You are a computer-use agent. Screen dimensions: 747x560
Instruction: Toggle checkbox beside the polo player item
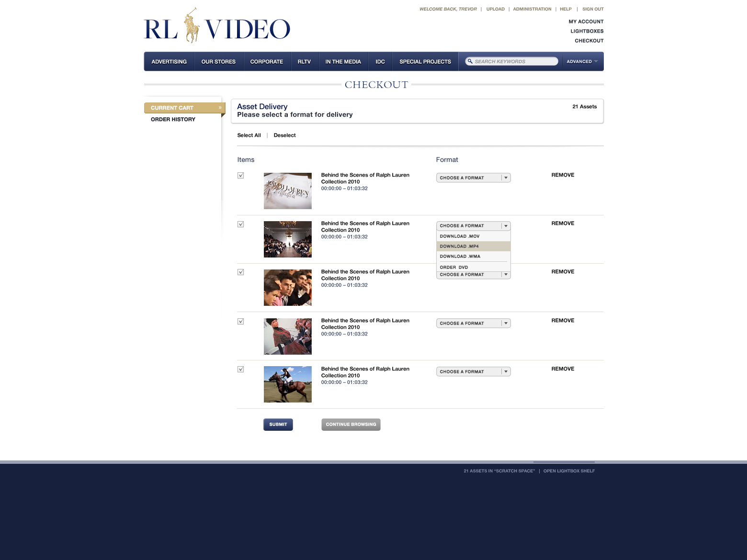point(241,370)
